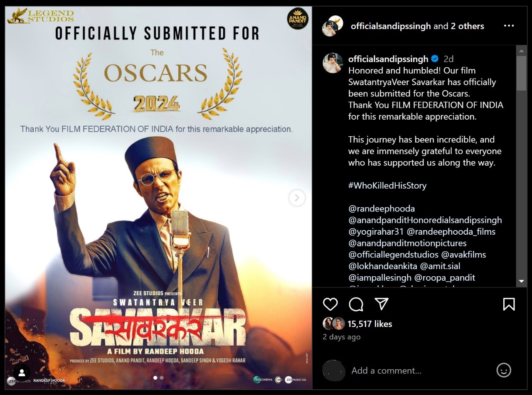The height and width of the screenshot is (395, 532).
Task: Open the caption author's profile picture
Action: point(333,63)
